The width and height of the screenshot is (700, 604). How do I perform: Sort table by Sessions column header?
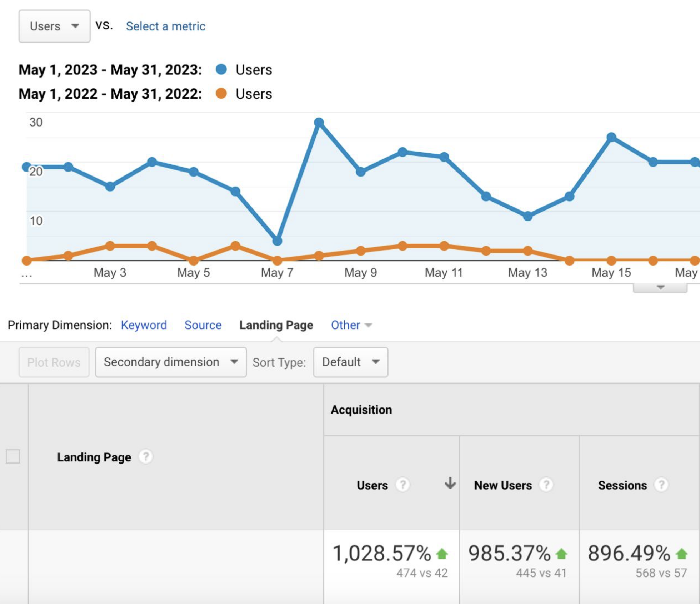(x=622, y=485)
